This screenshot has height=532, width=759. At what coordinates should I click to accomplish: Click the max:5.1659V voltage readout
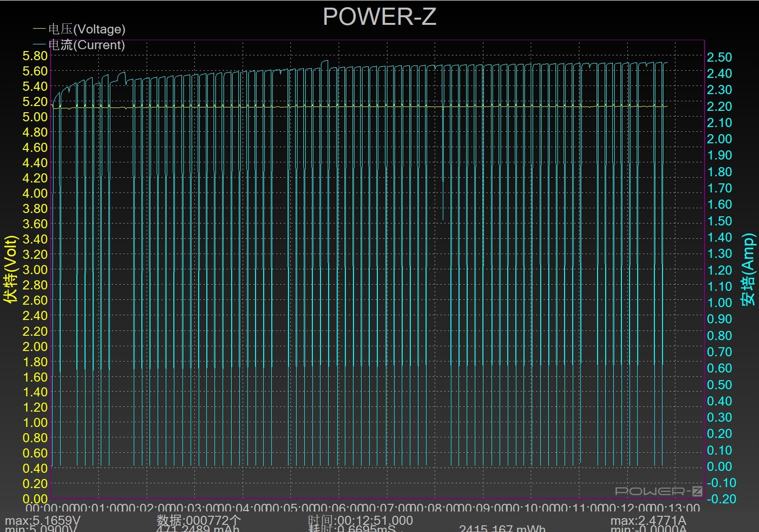tap(43, 520)
